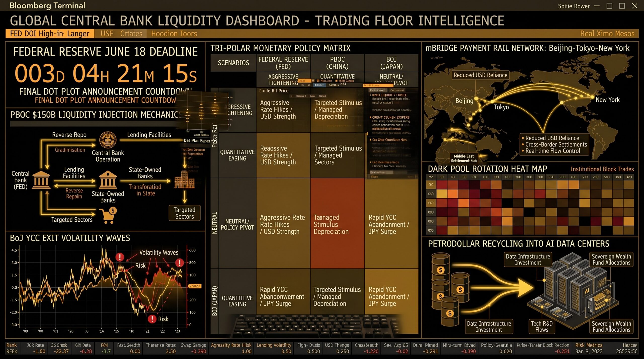Screen dimensions: 644x359
Task: Click the Spitie Rower title bar label
Action: tap(574, 6)
